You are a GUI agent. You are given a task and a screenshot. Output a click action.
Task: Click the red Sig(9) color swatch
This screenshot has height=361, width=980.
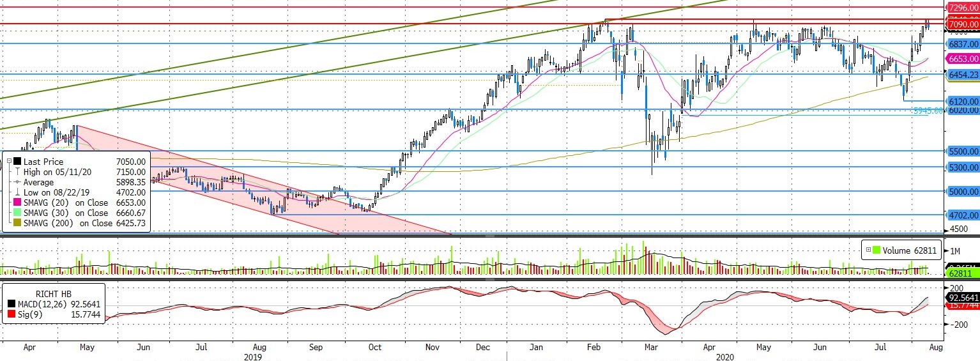11,314
